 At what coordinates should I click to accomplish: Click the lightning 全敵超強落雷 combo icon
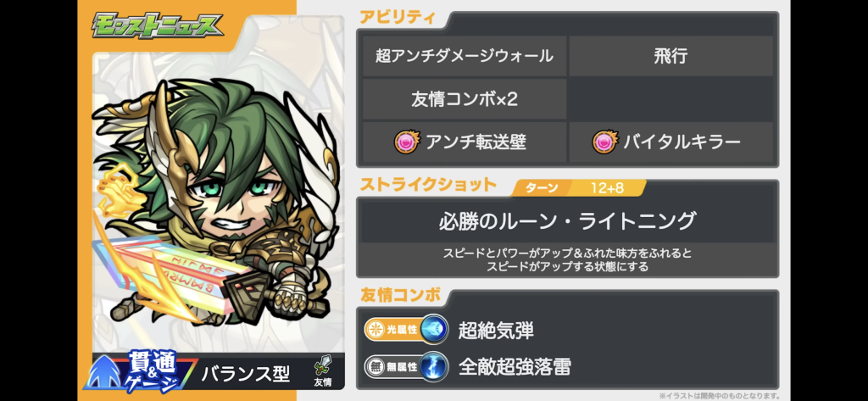(435, 366)
